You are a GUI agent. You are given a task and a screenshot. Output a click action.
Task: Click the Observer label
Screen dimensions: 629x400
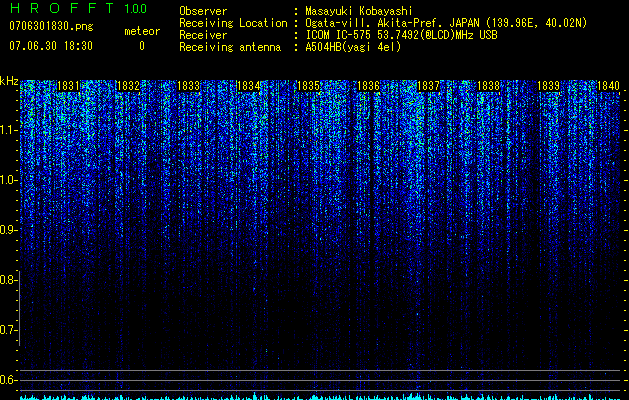(203, 11)
